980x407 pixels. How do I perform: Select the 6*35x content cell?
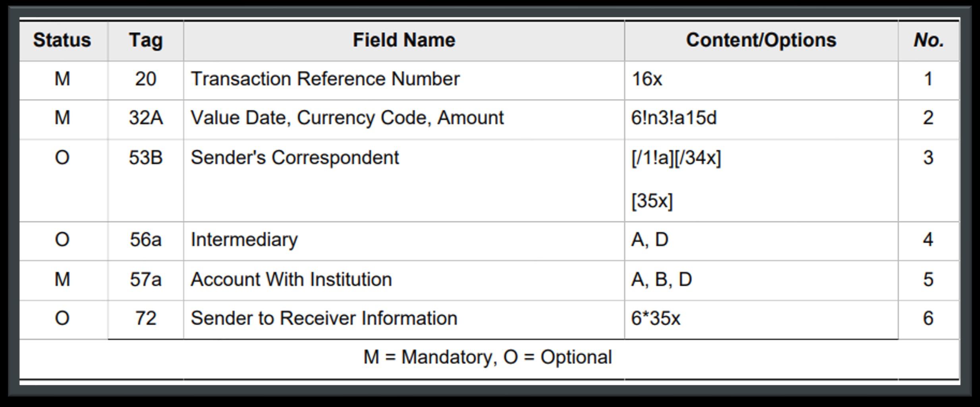761,319
